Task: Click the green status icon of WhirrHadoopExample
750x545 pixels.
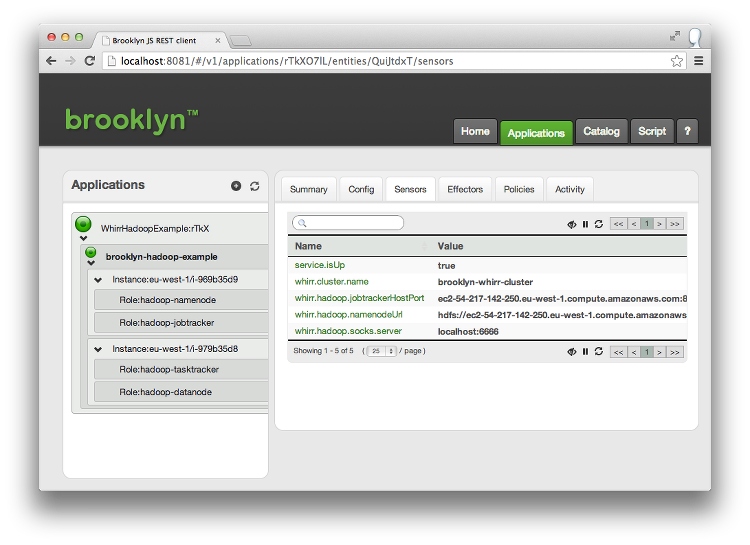Action: click(x=84, y=224)
